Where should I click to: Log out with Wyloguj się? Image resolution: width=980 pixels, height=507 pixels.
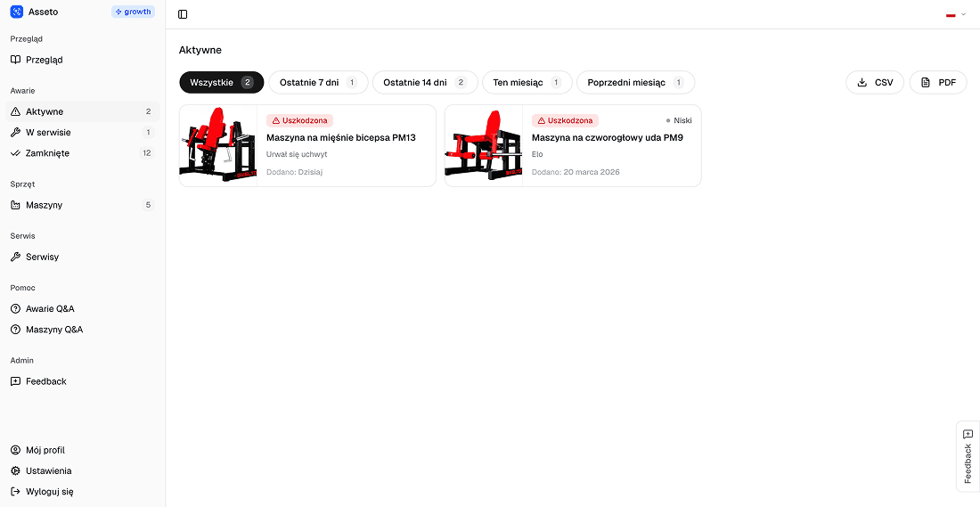(49, 491)
